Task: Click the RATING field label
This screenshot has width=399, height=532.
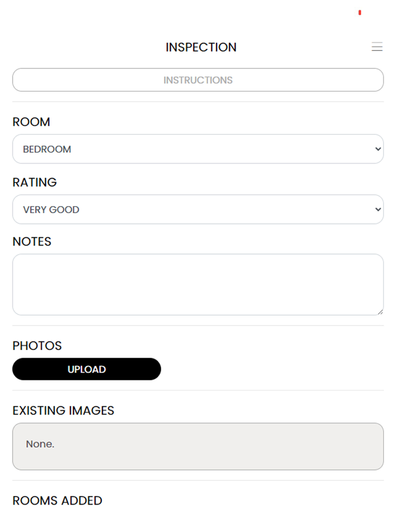Action: pos(35,182)
